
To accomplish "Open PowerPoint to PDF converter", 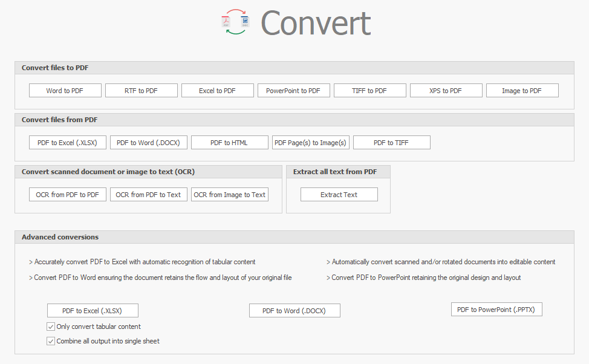I will [x=293, y=91].
